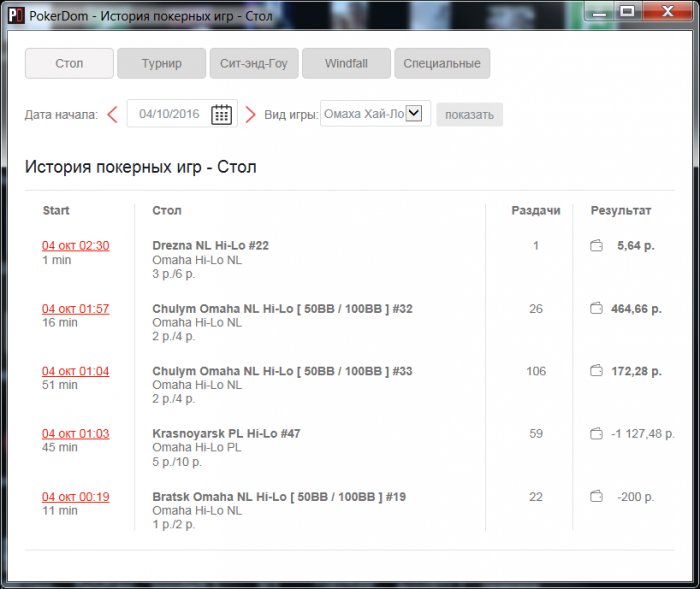Click result value 5,64 p.
Image resolution: width=700 pixels, height=589 pixels.
click(636, 246)
